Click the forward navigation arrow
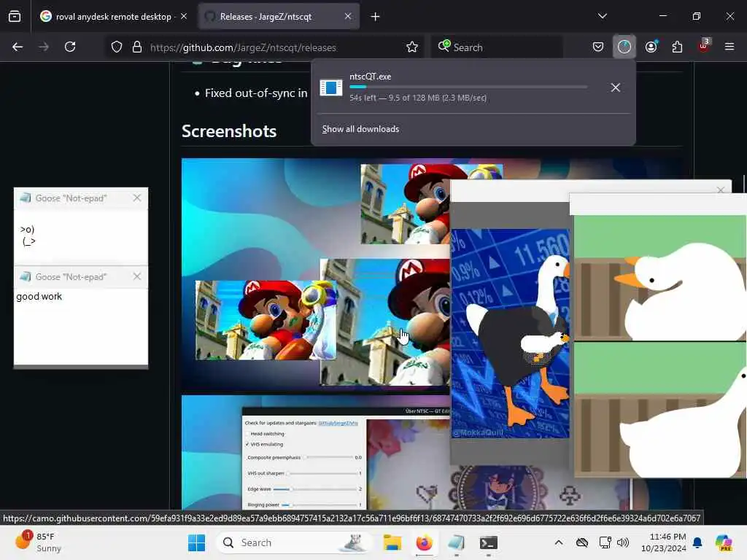 [x=43, y=47]
